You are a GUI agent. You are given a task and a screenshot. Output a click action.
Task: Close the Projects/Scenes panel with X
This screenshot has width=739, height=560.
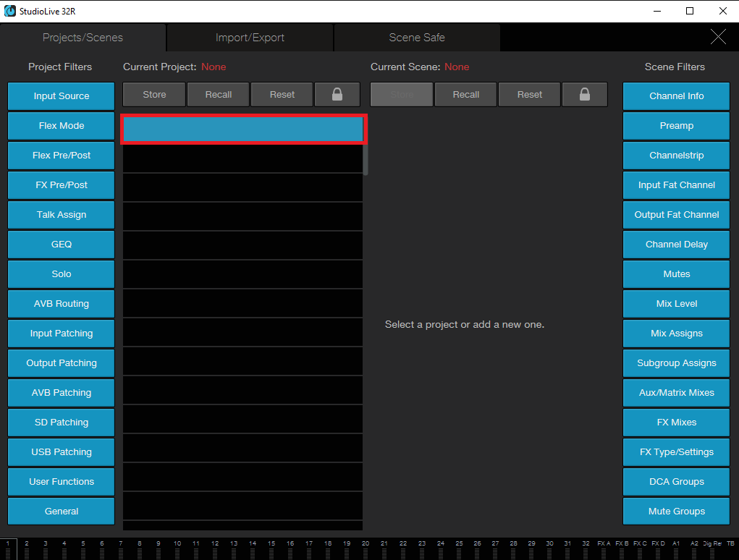pyautogui.click(x=718, y=37)
